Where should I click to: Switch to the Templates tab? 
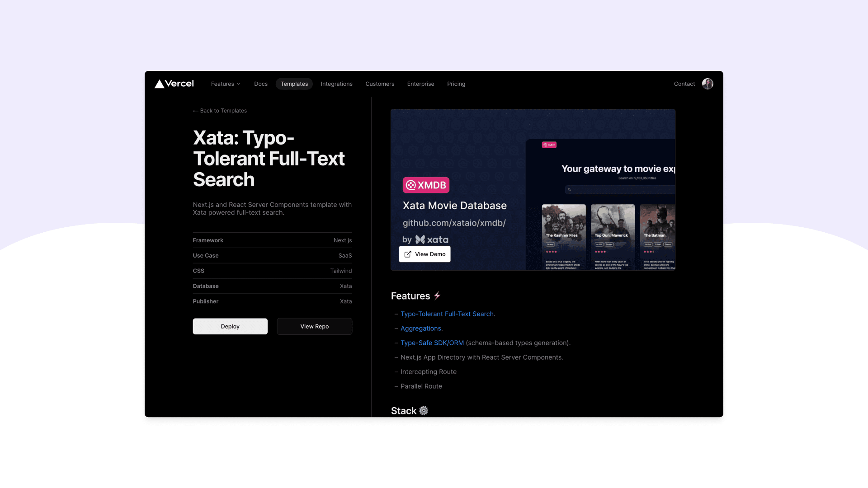coord(294,84)
